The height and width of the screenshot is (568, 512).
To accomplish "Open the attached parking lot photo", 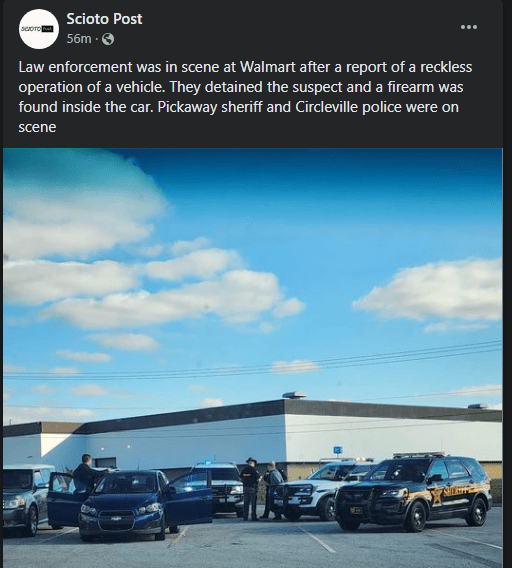I will tap(253, 358).
